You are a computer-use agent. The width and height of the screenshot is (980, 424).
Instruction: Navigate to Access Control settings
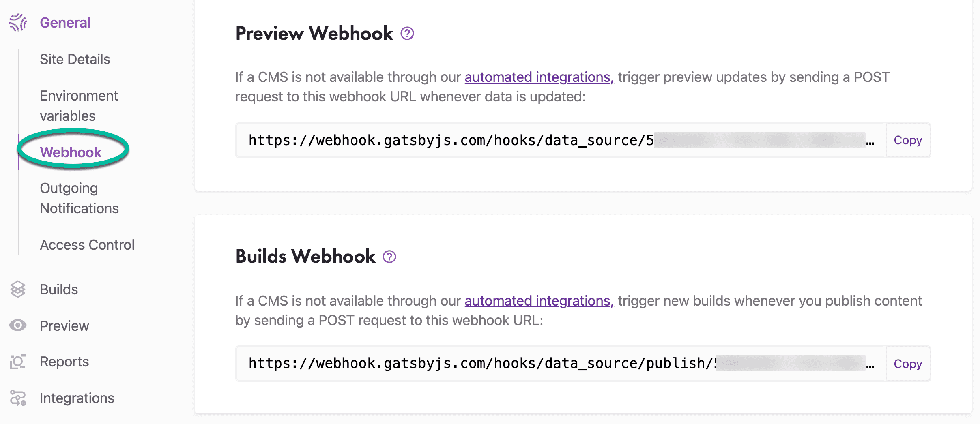pos(87,245)
